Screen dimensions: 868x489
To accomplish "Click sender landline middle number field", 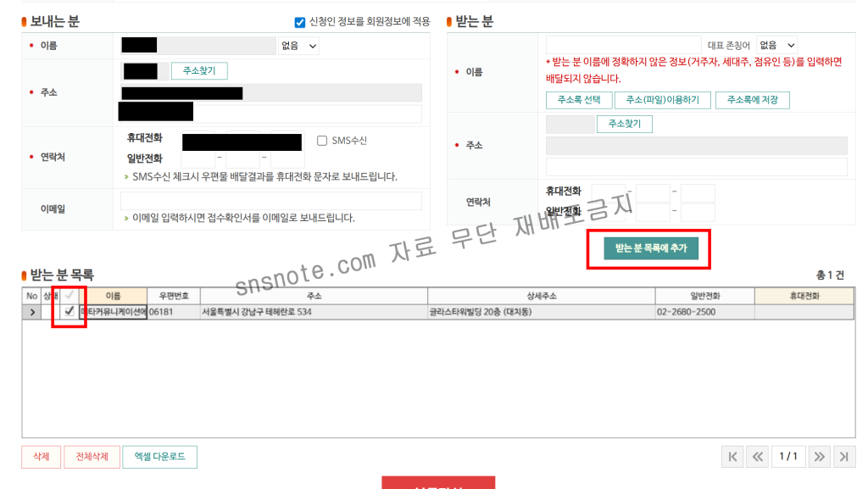I will click(x=242, y=159).
